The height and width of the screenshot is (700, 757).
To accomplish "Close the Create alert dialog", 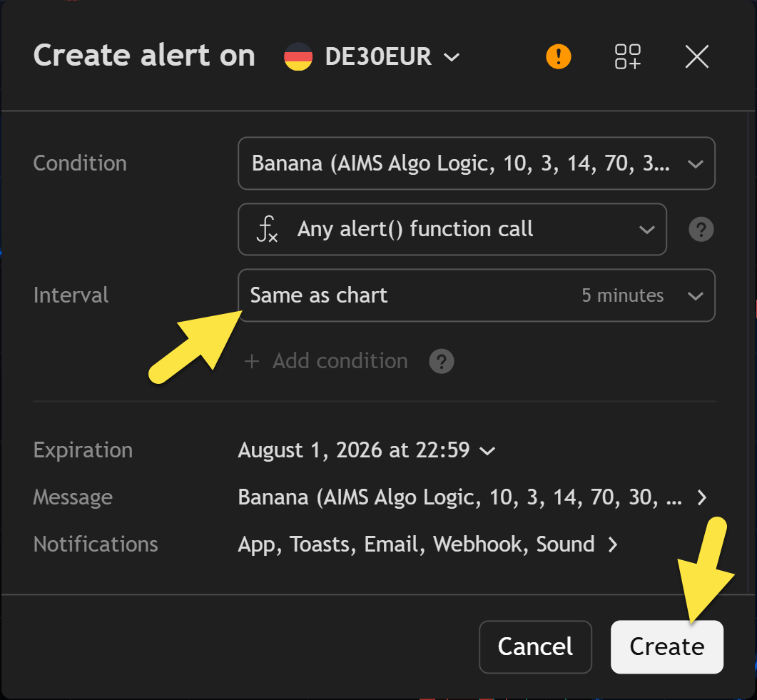I will click(x=696, y=56).
